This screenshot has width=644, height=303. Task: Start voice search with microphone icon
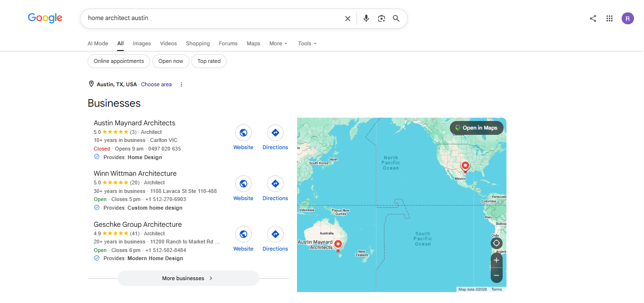366,19
